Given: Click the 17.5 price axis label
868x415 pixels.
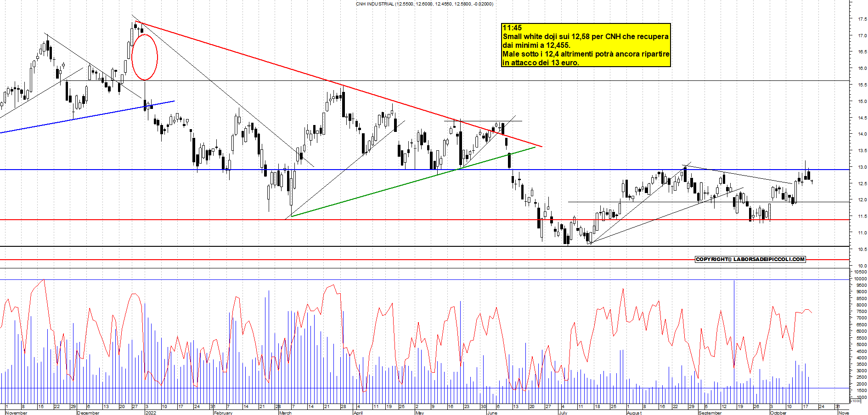Looking at the screenshot, I should (x=862, y=19).
